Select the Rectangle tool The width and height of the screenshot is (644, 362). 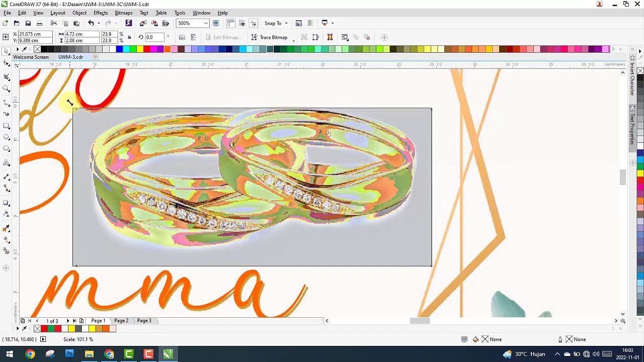coord(7,126)
